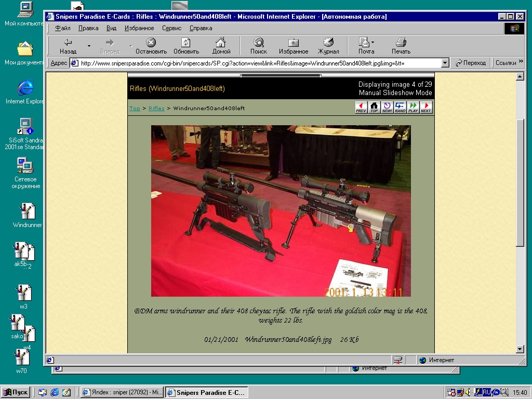The height and width of the screenshot is (399, 532).
Task: Click the Домой (Home) toolbar icon
Action: pyautogui.click(x=221, y=46)
